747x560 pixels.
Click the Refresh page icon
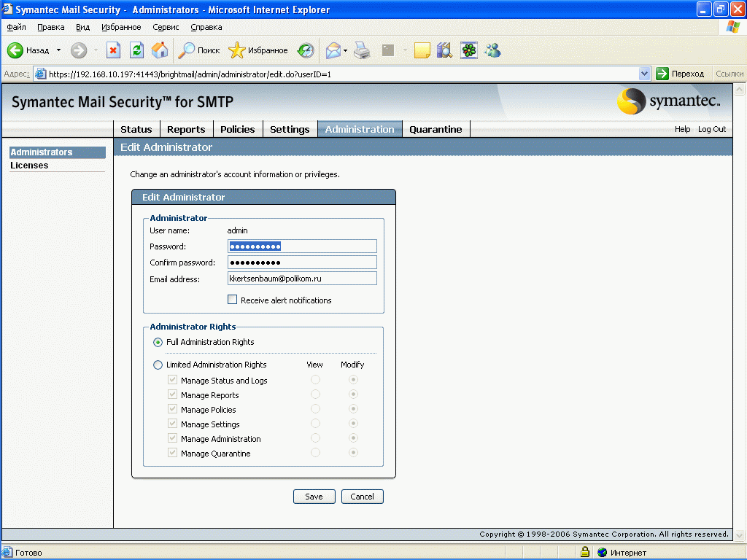tap(136, 50)
